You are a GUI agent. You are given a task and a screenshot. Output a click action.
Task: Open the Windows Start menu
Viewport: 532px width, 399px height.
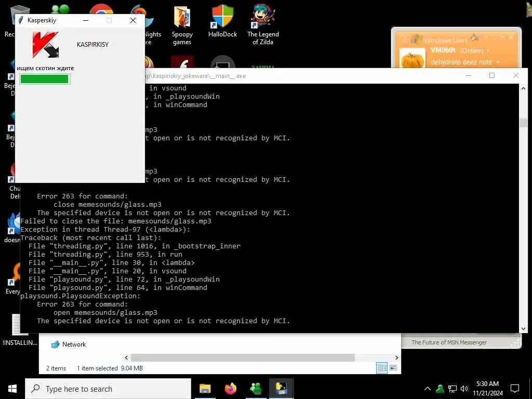coord(12,389)
